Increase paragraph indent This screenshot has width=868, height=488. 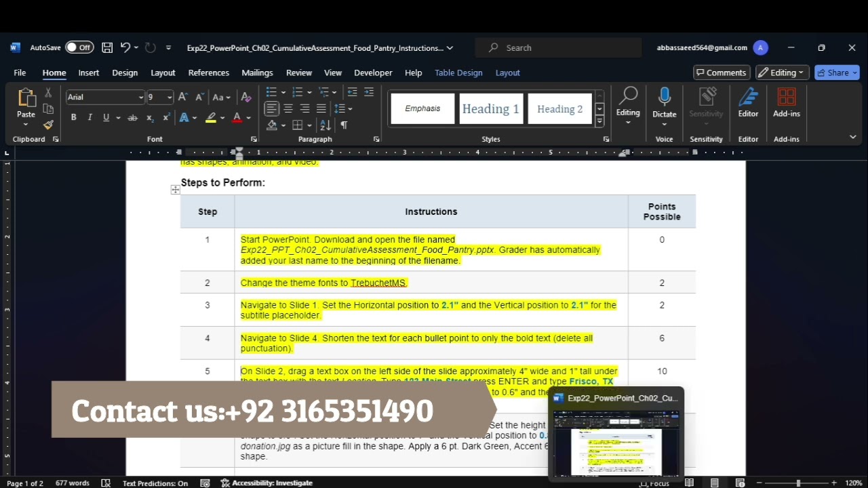(369, 92)
